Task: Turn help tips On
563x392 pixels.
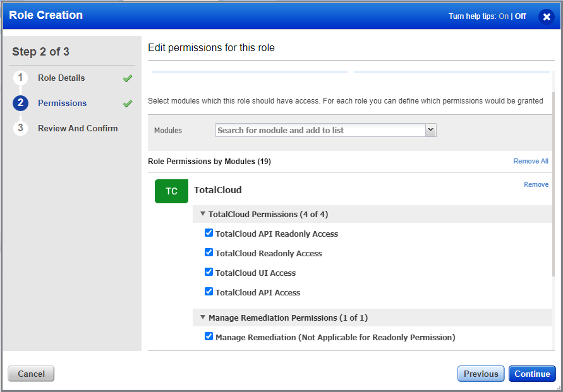Action: 504,16
